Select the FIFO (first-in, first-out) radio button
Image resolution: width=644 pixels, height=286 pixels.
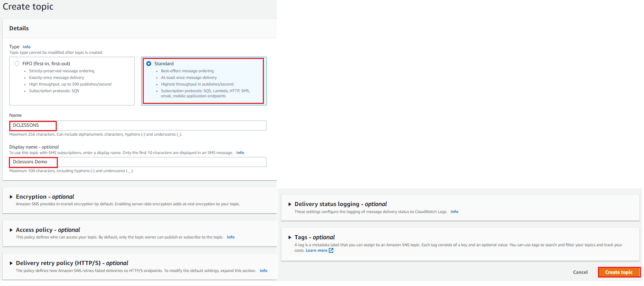(x=17, y=64)
